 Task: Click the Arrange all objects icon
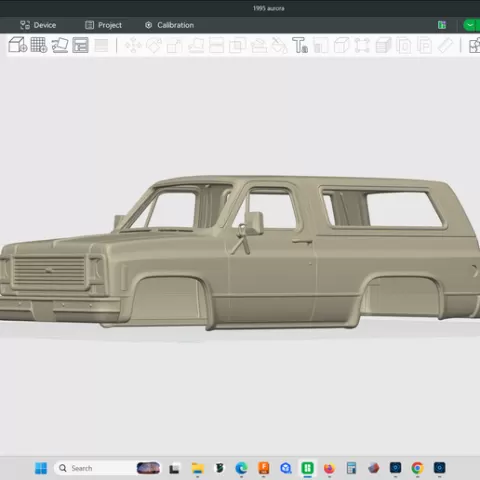coord(80,45)
